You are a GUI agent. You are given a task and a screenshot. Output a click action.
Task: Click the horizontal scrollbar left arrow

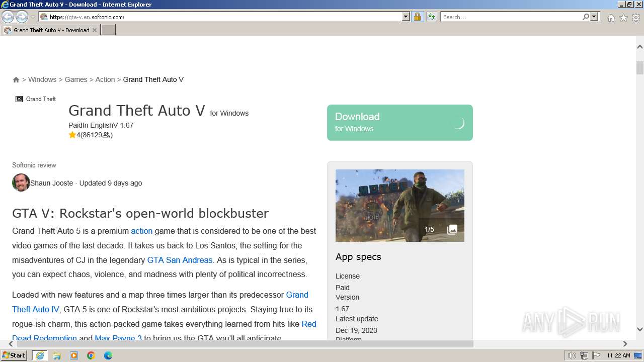[11, 344]
